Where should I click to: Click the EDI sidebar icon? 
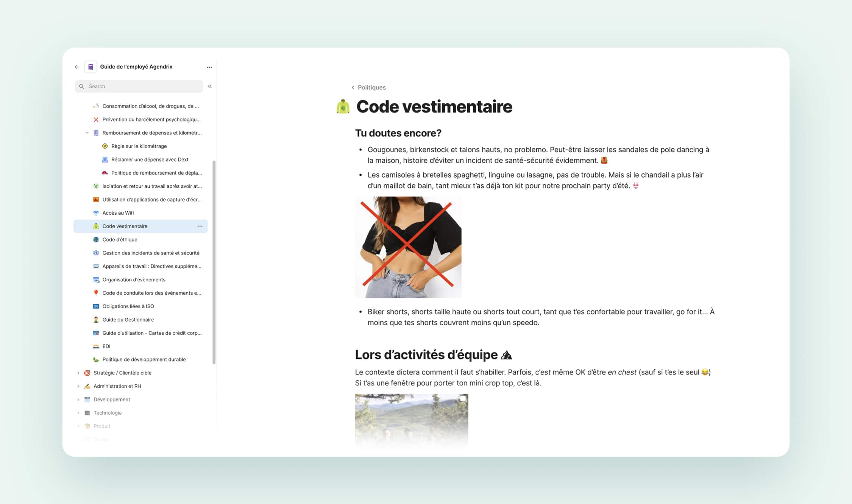pos(95,346)
